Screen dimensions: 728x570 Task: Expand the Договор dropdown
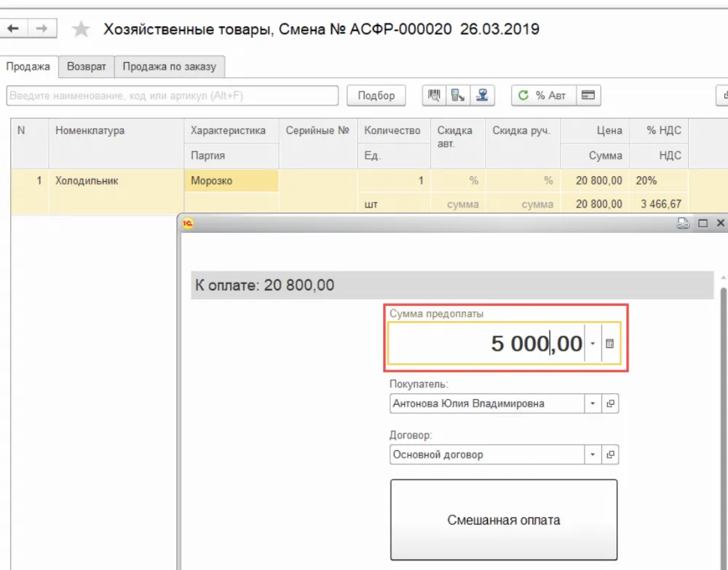point(593,454)
